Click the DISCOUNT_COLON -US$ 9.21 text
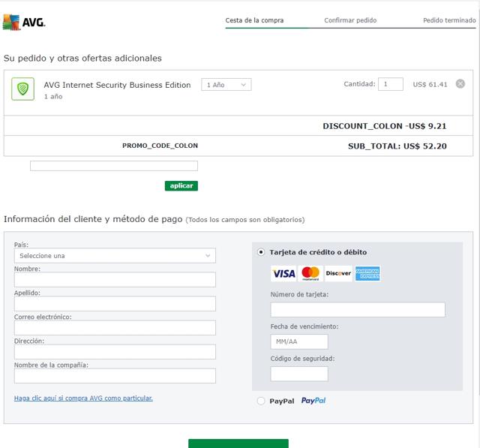Image resolution: width=480 pixels, height=448 pixels. click(x=385, y=126)
